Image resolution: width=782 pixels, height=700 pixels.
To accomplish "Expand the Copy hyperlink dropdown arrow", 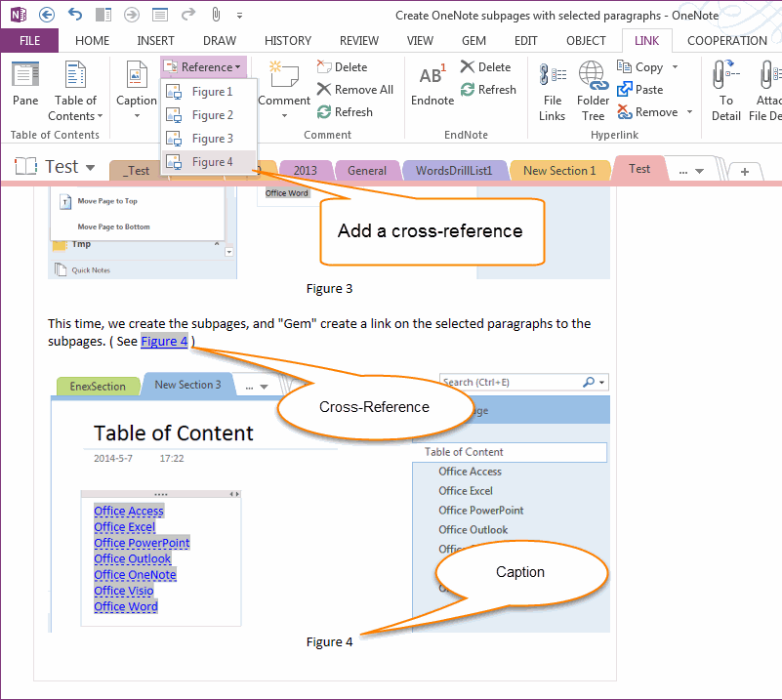I will (675, 66).
